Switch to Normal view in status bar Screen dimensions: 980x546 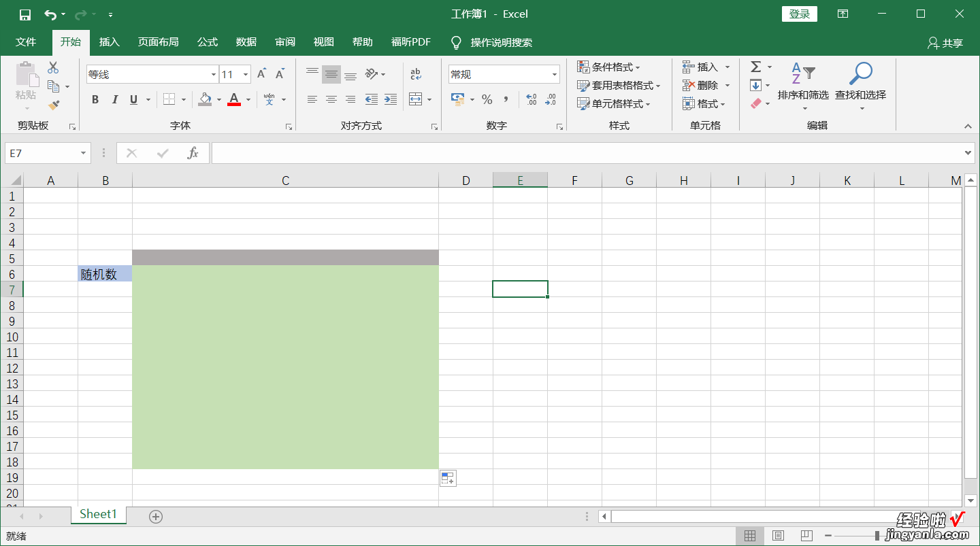click(750, 536)
